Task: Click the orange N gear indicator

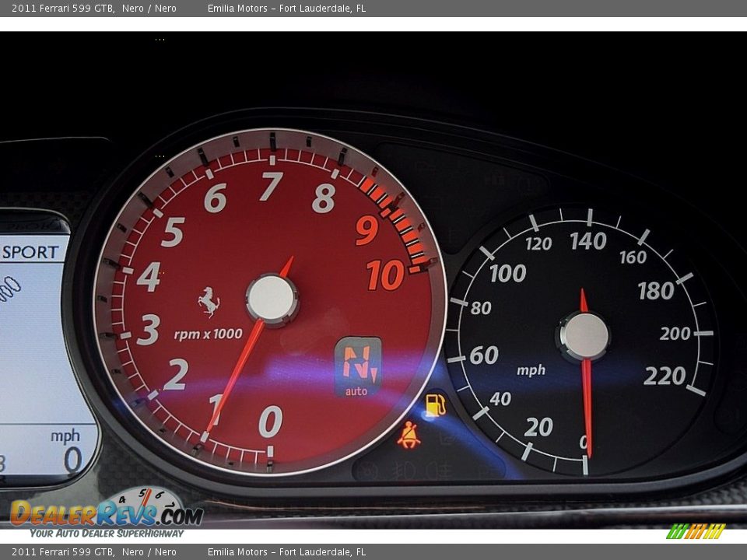Action: (x=359, y=359)
